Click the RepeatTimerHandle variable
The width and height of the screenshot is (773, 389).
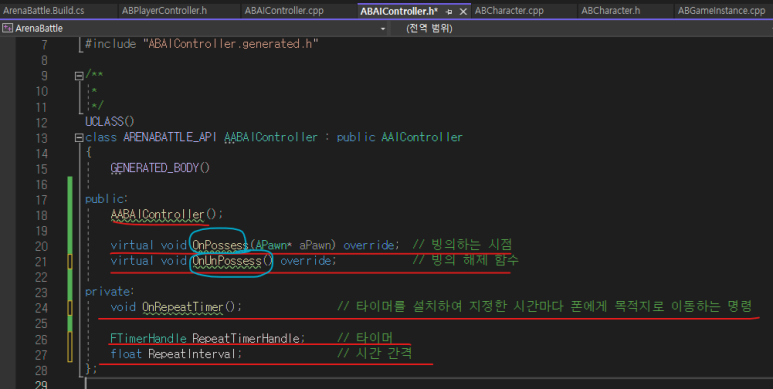point(246,339)
